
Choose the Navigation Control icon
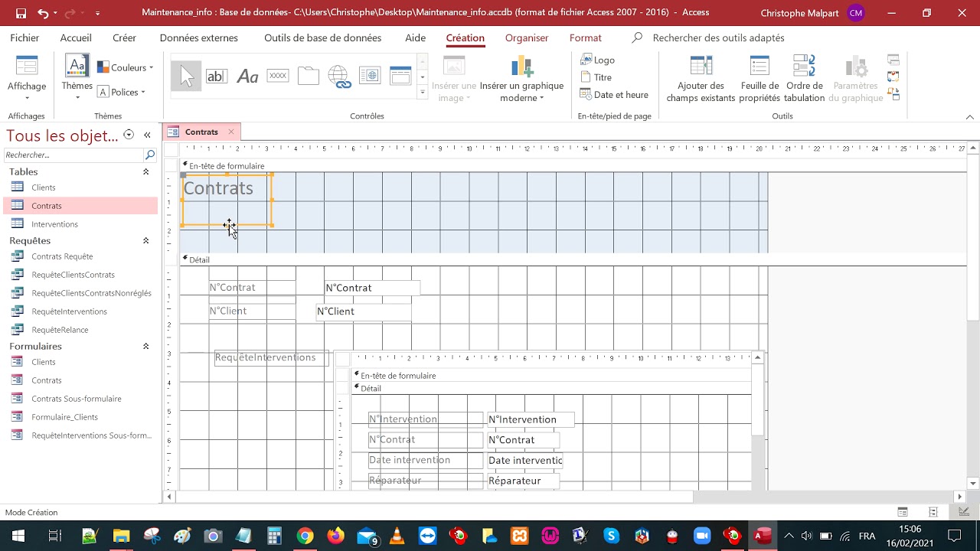click(400, 76)
